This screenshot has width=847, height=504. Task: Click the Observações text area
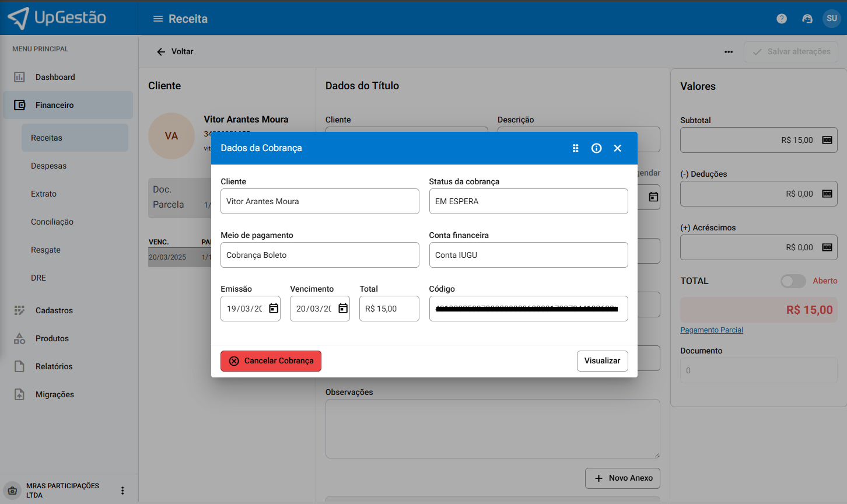tap(492, 428)
